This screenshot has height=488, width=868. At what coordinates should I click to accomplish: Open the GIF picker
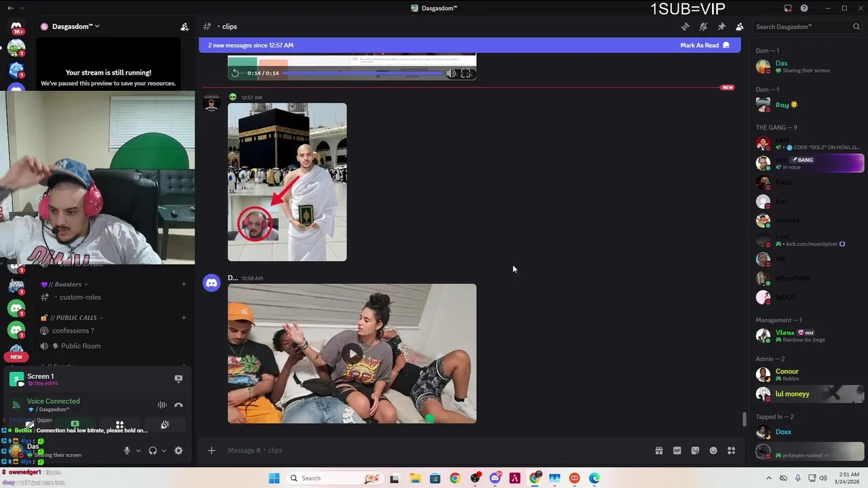[677, 451]
